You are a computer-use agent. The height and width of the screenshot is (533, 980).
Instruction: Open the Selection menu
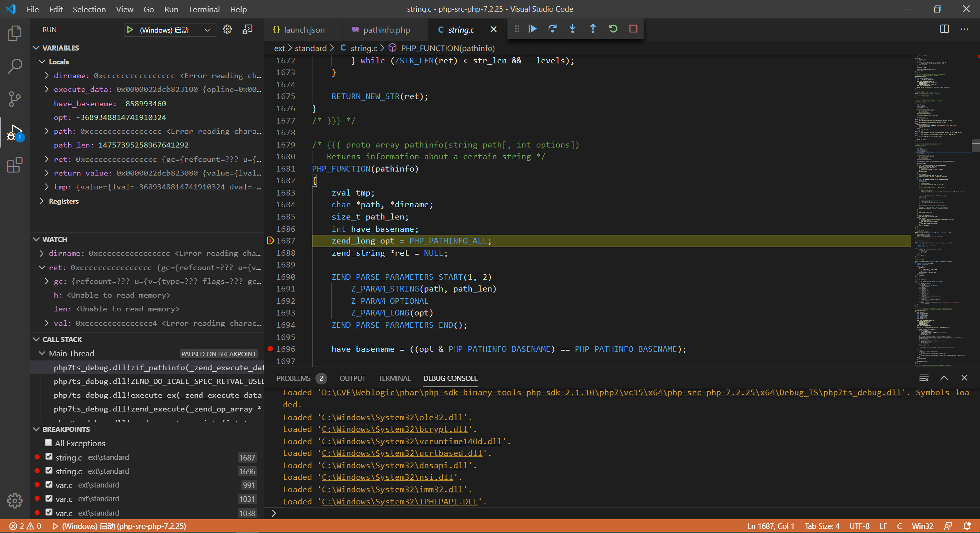89,9
